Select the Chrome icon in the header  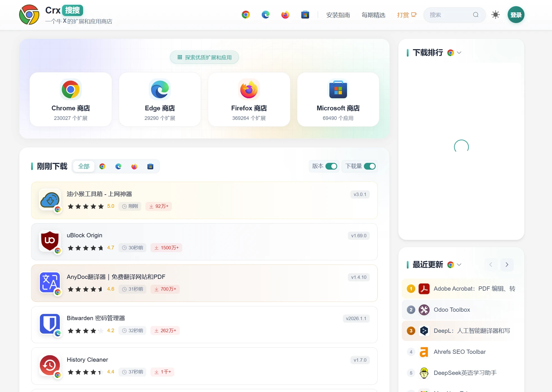pyautogui.click(x=246, y=15)
